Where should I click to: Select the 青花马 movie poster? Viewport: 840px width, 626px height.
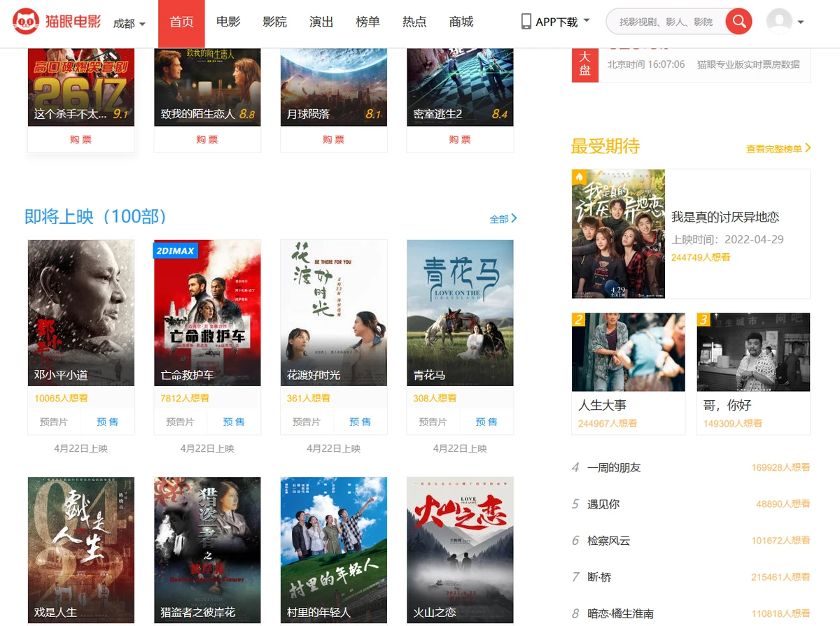(460, 313)
